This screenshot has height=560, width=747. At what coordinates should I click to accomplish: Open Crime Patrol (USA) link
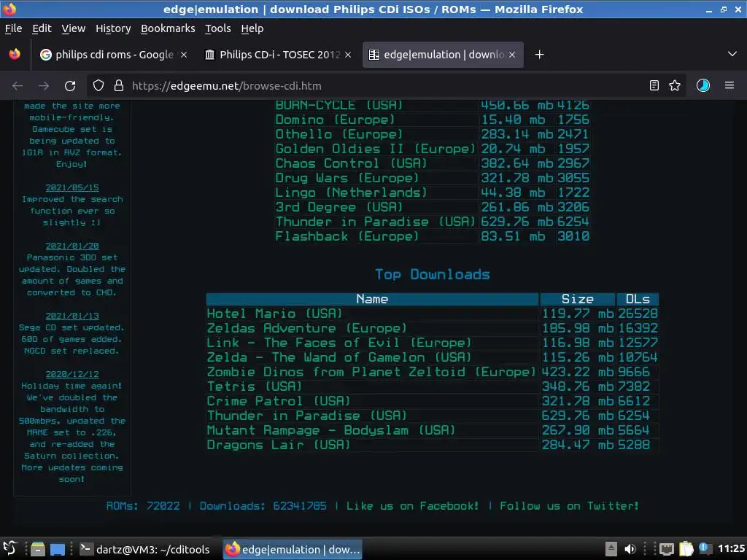(279, 402)
